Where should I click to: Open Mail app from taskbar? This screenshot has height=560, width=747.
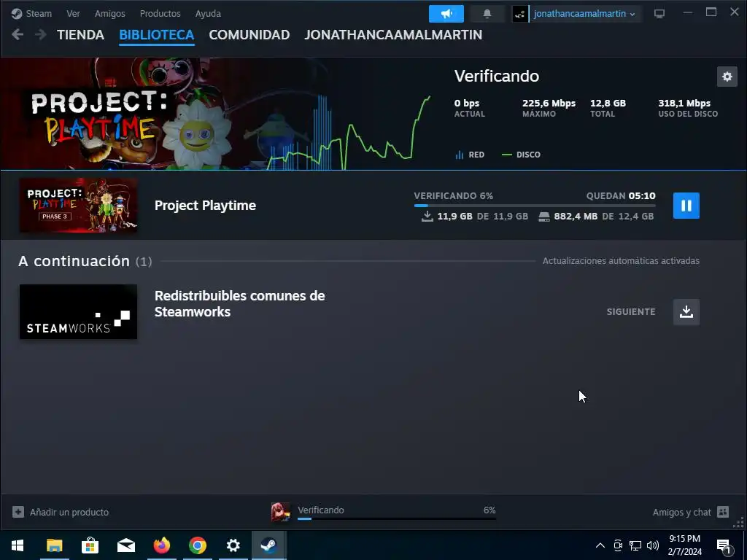(x=125, y=545)
